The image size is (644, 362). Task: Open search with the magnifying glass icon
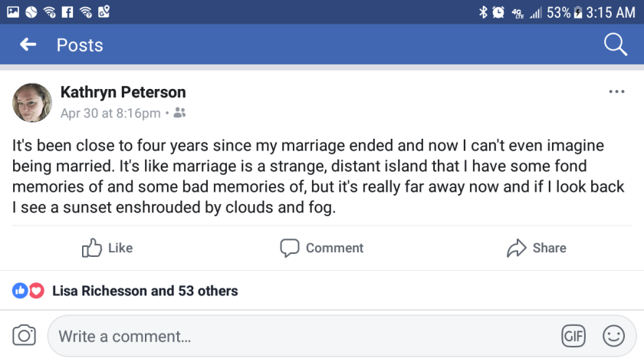click(616, 44)
